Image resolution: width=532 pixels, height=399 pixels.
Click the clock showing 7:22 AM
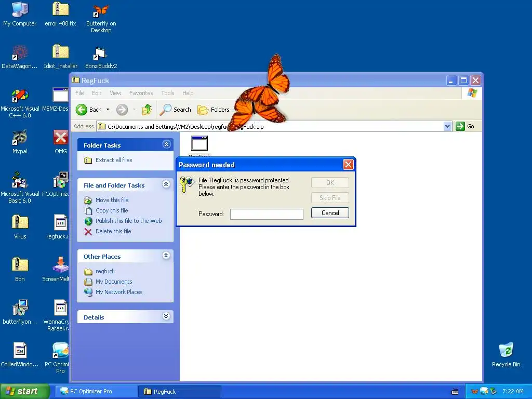[x=513, y=391]
